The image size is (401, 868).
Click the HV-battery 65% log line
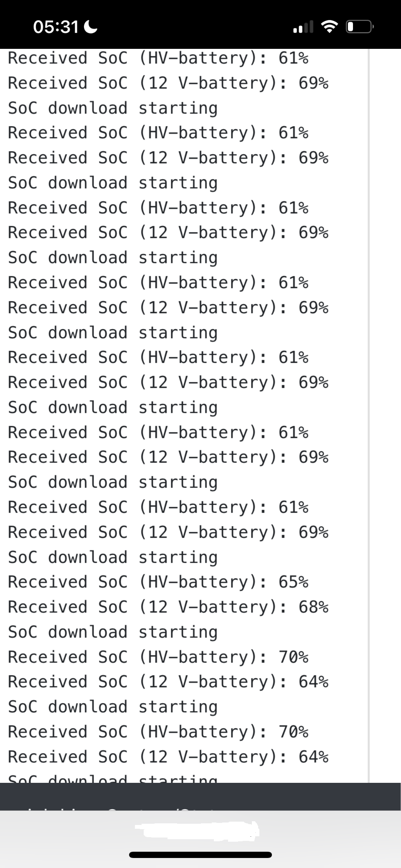[x=158, y=582]
